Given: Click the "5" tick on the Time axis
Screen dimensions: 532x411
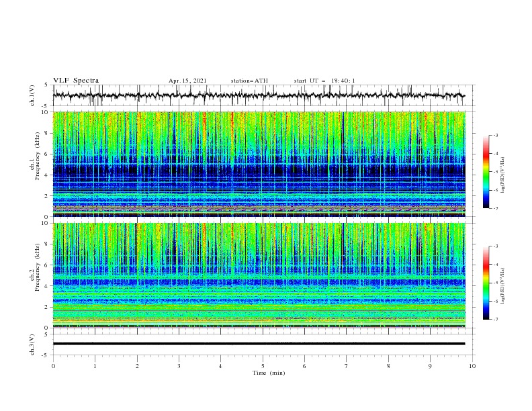Looking at the screenshot, I should point(263,366).
